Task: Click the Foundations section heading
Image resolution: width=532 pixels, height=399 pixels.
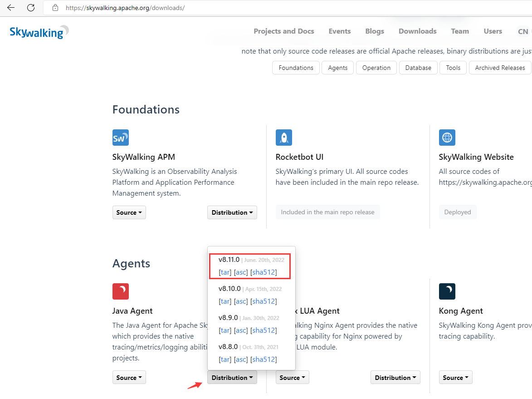Action: pyautogui.click(x=146, y=110)
